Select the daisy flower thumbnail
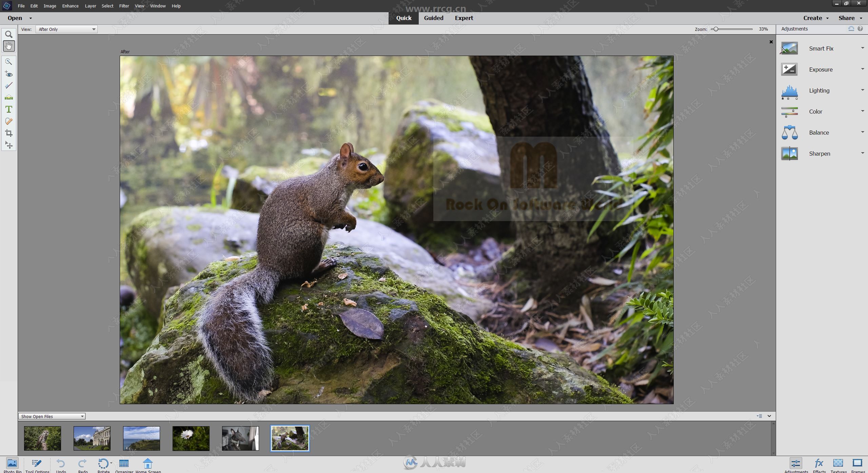 click(190, 437)
